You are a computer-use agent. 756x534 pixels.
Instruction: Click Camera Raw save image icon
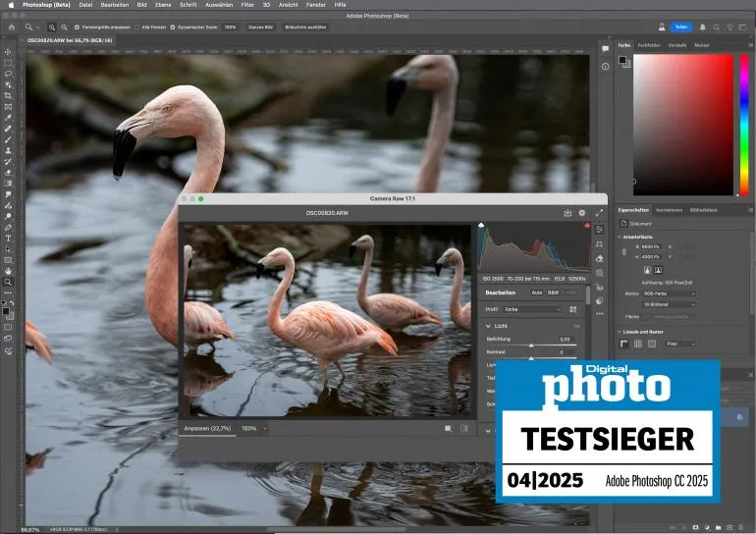[x=567, y=213]
